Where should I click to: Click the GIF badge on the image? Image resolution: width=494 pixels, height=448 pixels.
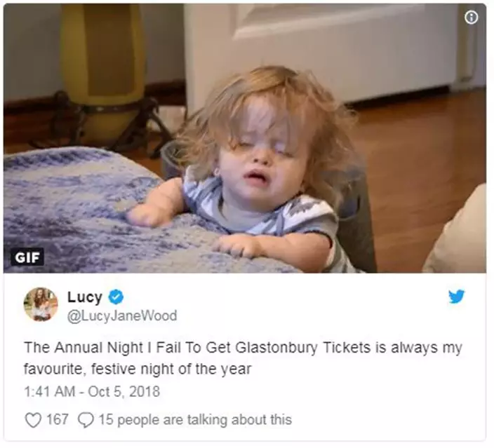tap(27, 257)
